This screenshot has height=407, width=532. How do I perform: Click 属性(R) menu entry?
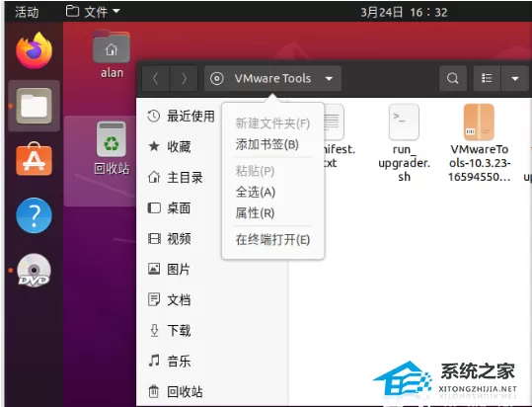tap(255, 213)
